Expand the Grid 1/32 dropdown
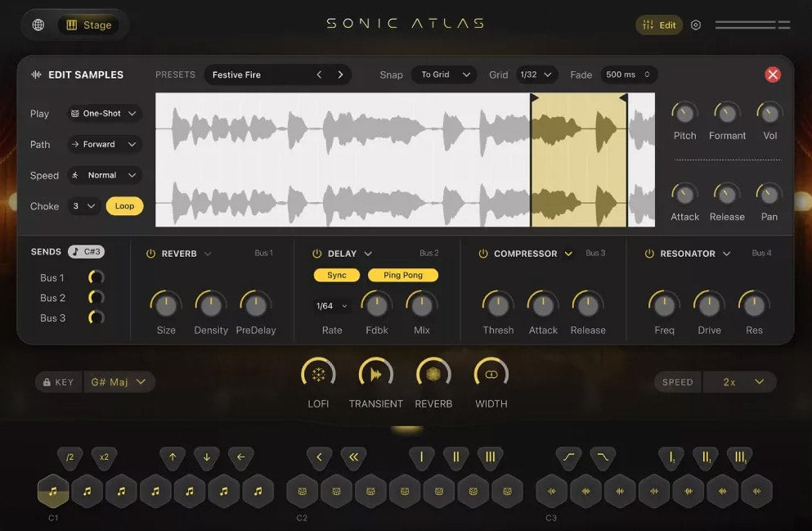This screenshot has width=812, height=531. coord(536,74)
